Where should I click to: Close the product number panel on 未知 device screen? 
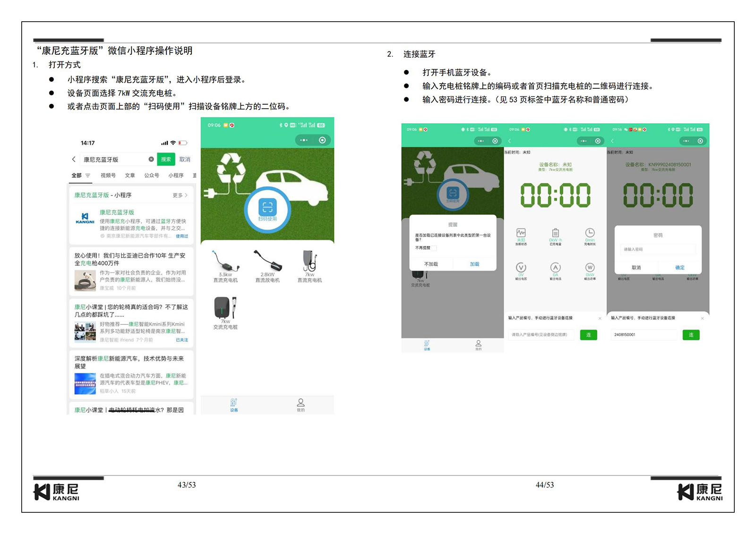[600, 318]
